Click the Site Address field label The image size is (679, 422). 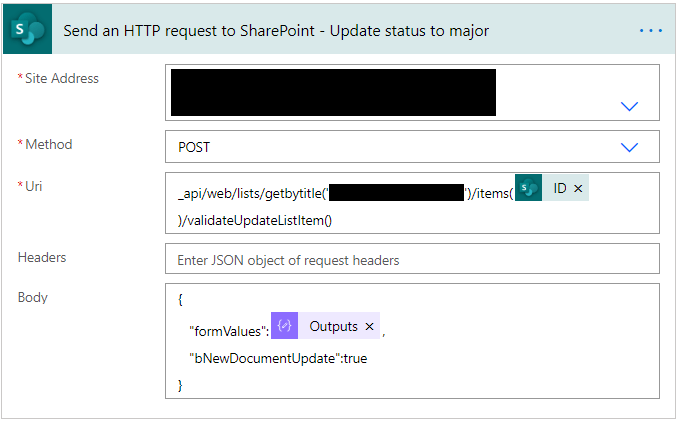click(x=61, y=78)
